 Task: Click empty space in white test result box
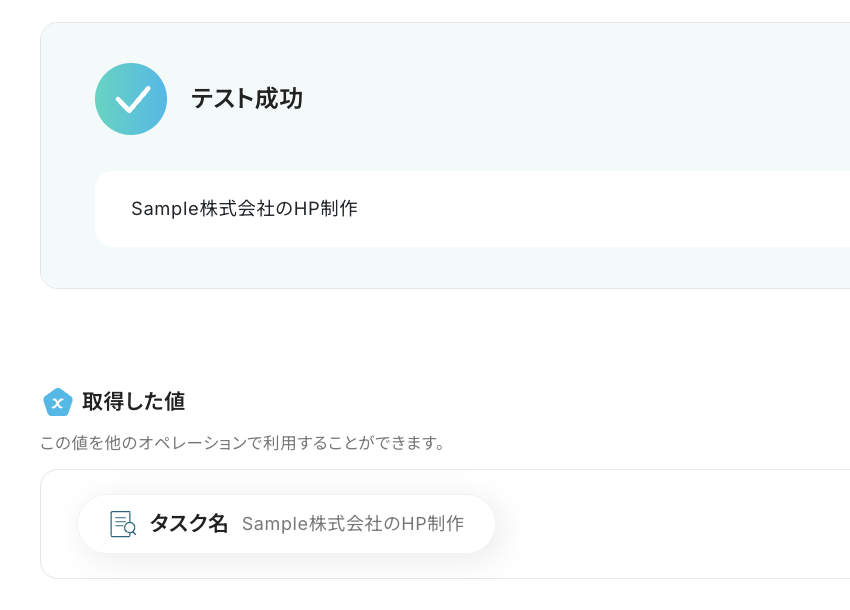coord(600,209)
